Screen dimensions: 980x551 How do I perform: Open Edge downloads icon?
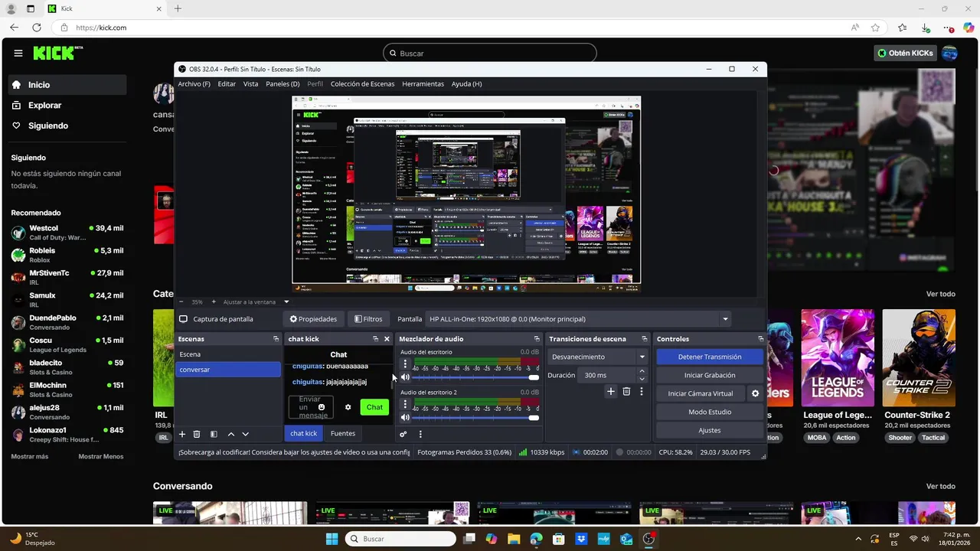click(926, 28)
